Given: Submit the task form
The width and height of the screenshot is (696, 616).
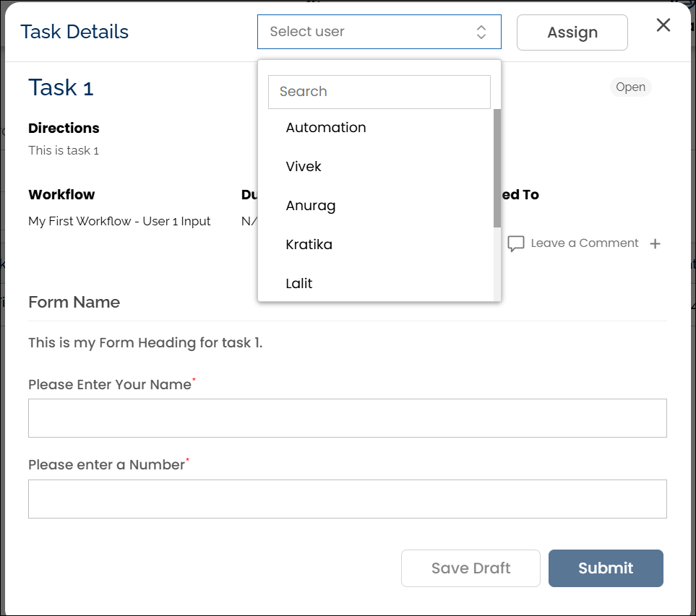Looking at the screenshot, I should (605, 568).
